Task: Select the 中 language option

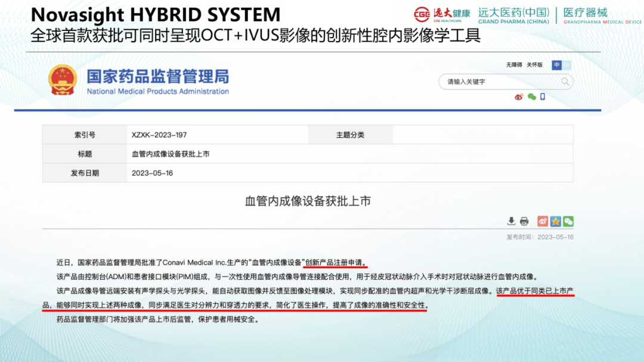Action: 556,65
